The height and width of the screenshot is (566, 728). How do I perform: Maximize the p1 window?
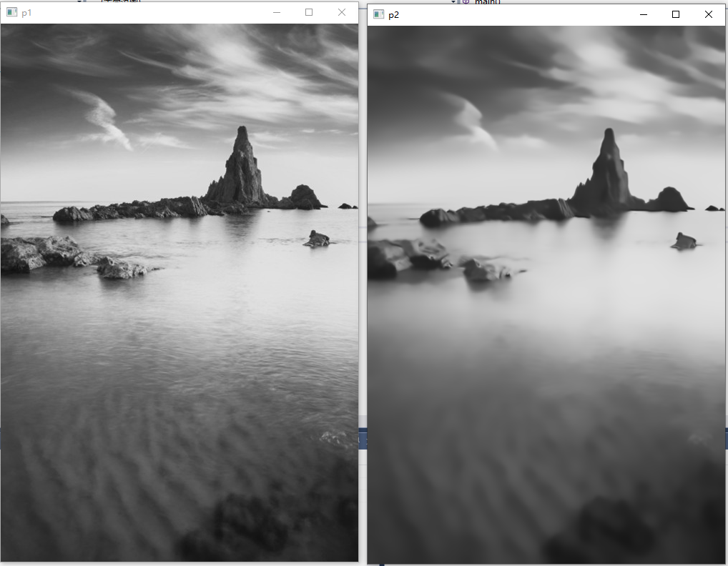click(309, 13)
